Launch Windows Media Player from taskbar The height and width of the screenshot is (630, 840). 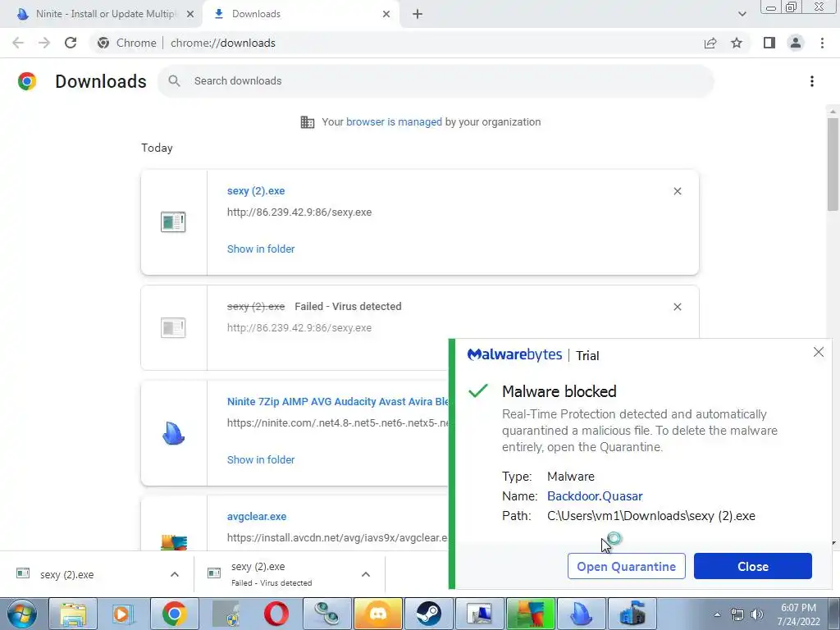click(123, 614)
